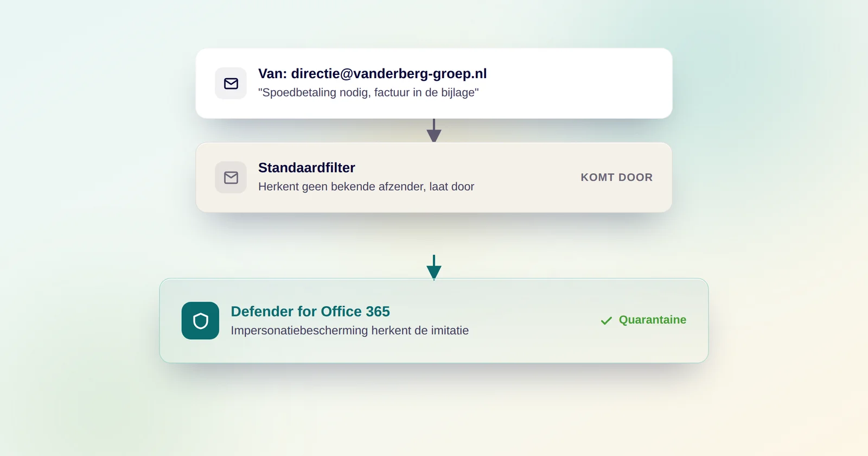This screenshot has width=868, height=456.
Task: Click the Standaardfilter heading
Action: coord(307,168)
